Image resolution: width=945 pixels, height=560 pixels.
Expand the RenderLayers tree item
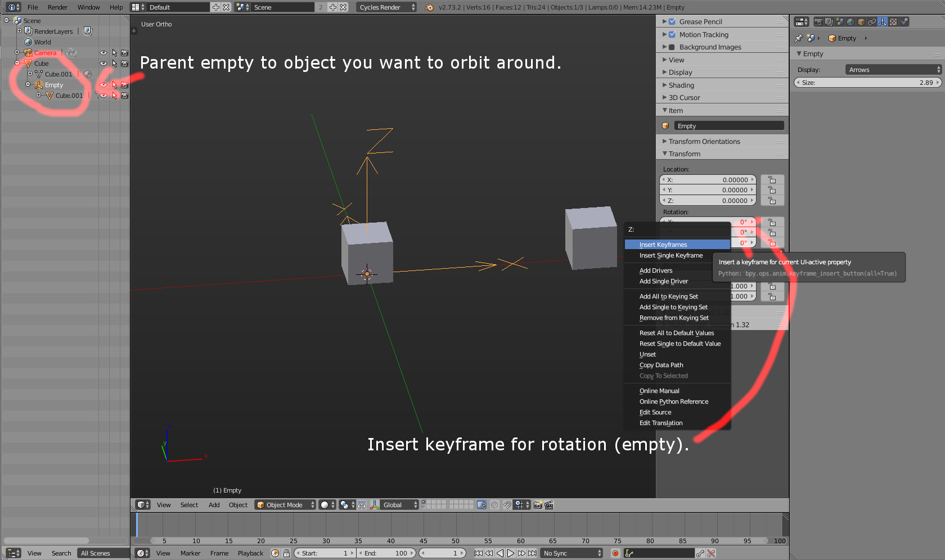(19, 31)
